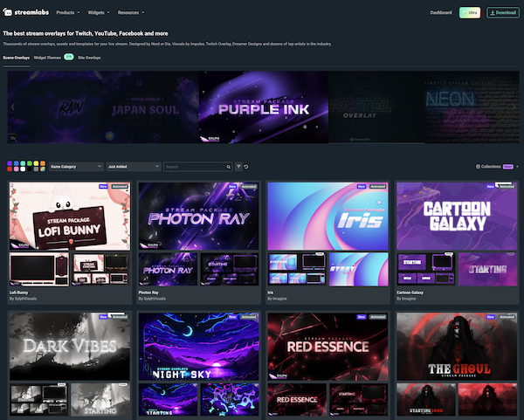Switch to Widget Themes tab
The height and width of the screenshot is (420, 524).
[47, 58]
